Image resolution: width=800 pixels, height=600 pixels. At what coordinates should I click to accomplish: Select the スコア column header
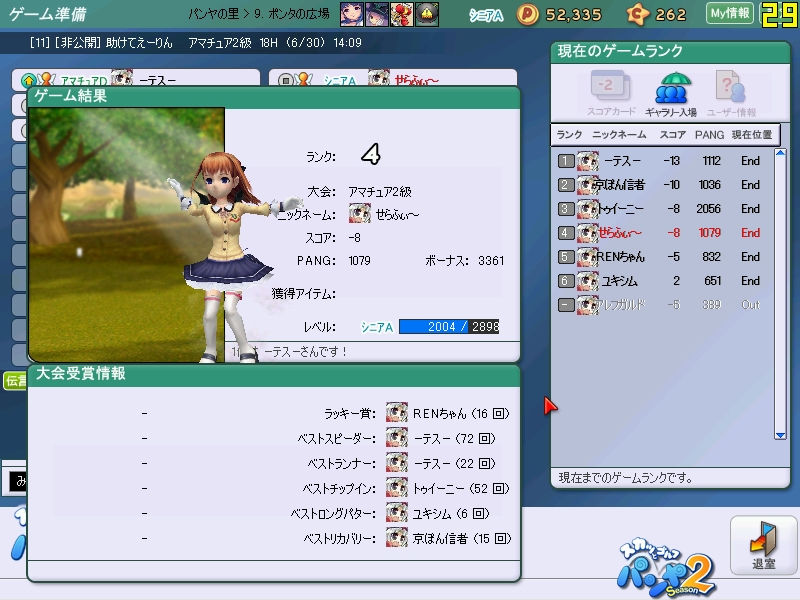672,135
